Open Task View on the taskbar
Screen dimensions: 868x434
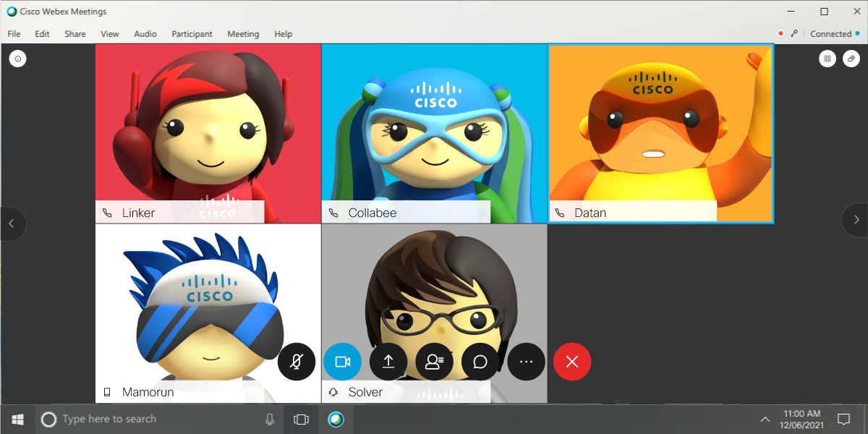(x=301, y=419)
